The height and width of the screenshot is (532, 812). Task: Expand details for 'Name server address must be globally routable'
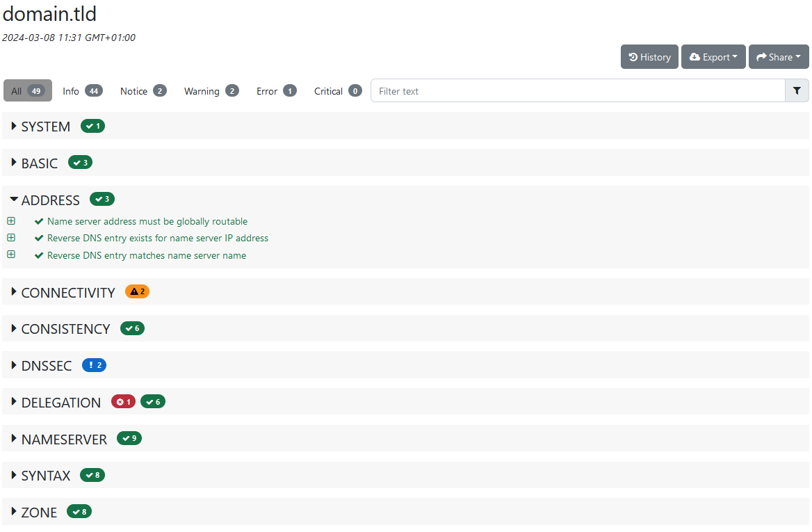click(11, 220)
